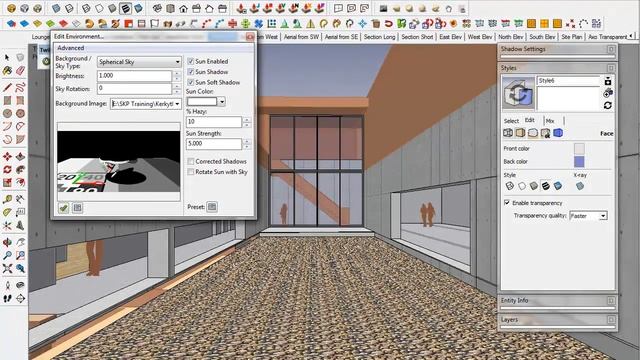
Task: Enable Corrected Shadows checkbox
Action: coord(190,162)
